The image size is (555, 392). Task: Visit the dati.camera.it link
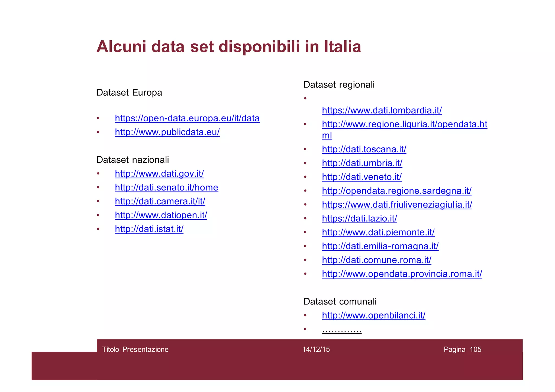click(x=160, y=201)
